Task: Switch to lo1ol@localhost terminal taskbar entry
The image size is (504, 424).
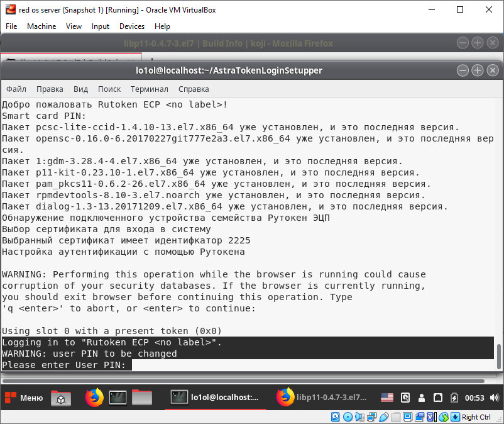Action: [216, 398]
